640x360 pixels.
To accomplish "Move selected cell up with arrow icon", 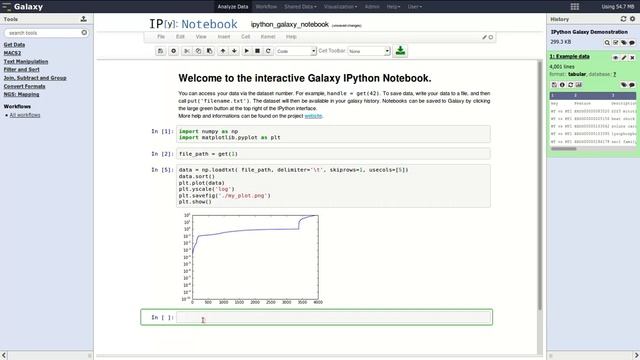I will click(223, 51).
